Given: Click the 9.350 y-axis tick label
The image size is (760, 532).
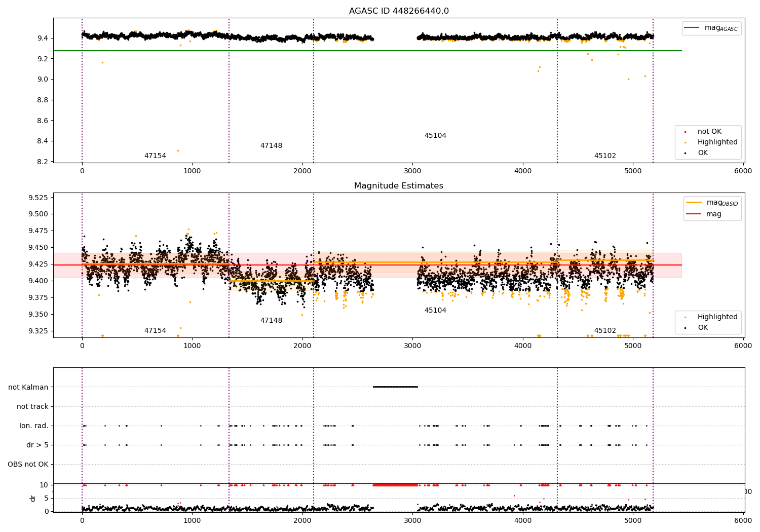Looking at the screenshot, I should pyautogui.click(x=39, y=315).
